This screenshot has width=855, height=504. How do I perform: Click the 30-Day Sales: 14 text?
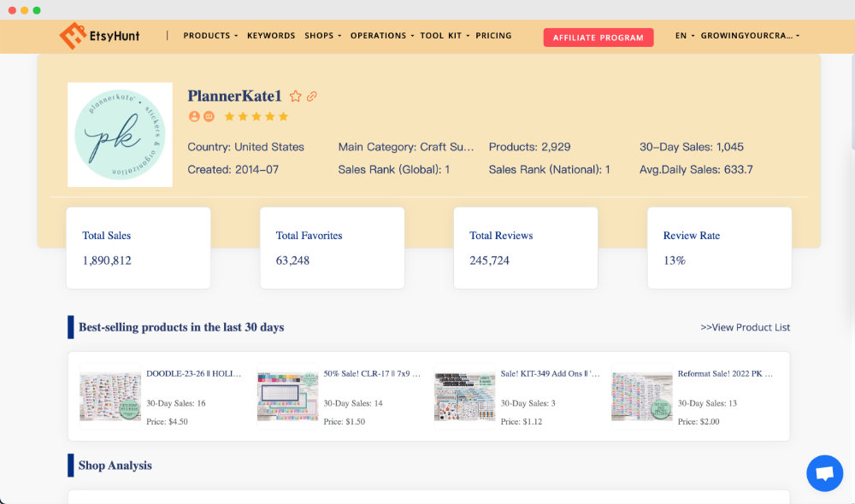pyautogui.click(x=353, y=403)
